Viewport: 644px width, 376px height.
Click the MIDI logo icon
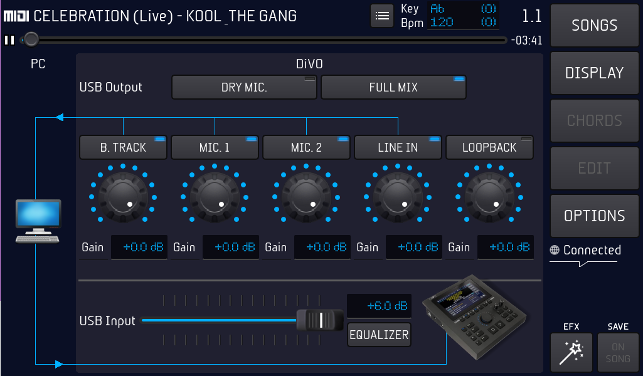tap(16, 16)
